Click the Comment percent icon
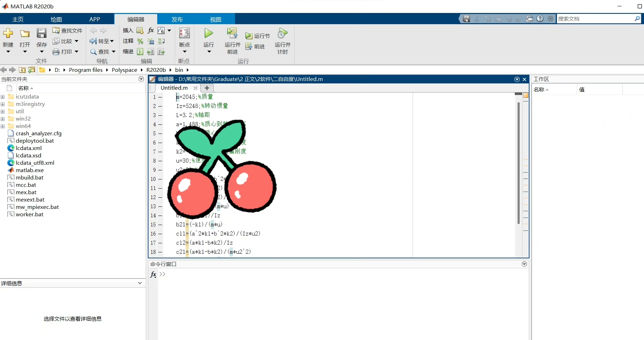The height and width of the screenshot is (340, 644). click(x=140, y=41)
